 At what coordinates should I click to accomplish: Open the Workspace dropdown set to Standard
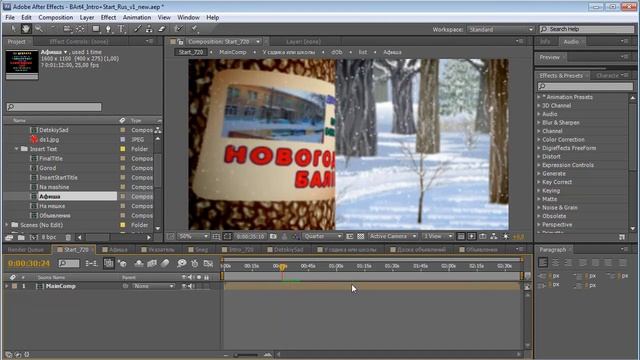[x=500, y=29]
